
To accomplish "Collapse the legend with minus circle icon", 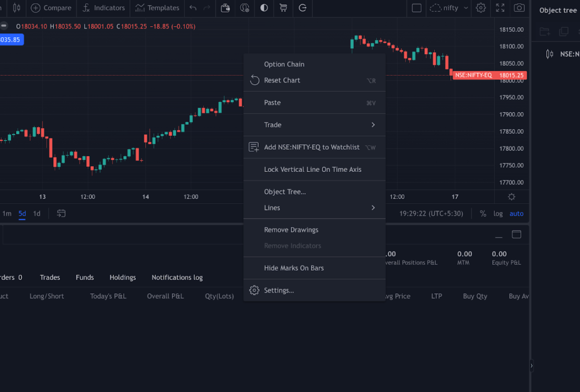I will click(x=4, y=26).
